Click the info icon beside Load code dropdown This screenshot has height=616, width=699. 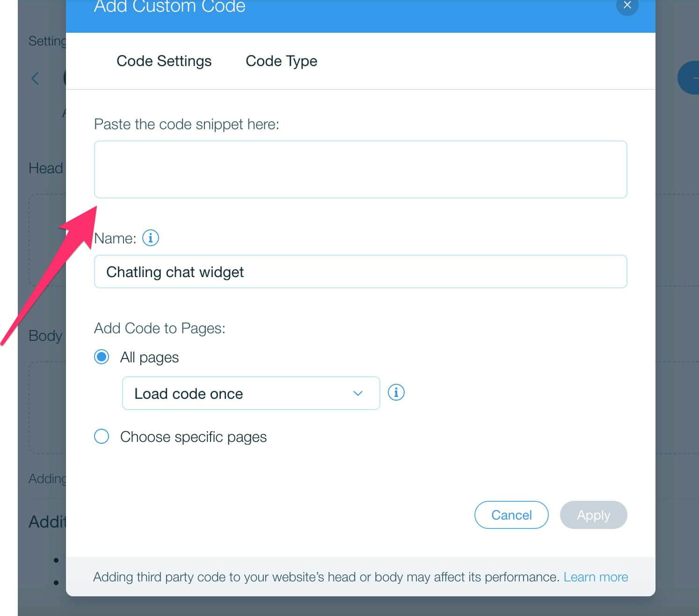pyautogui.click(x=396, y=392)
